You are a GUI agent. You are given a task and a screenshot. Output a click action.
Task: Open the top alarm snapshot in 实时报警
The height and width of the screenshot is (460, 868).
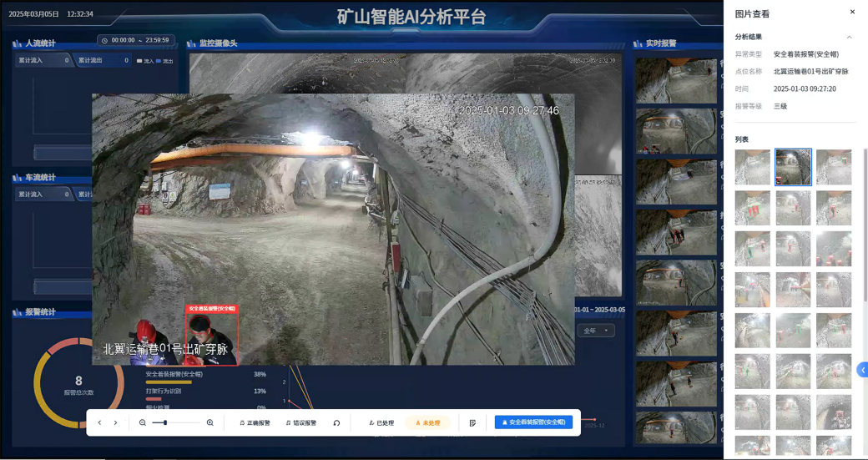coord(675,79)
